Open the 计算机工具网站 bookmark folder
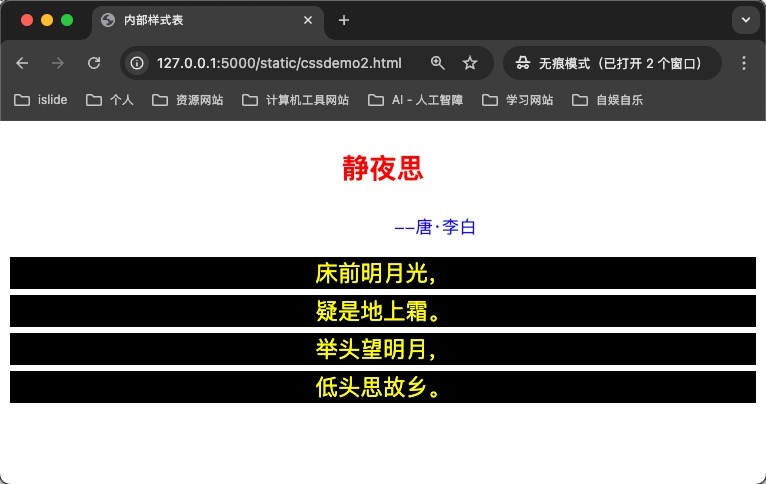Viewport: 766px width, 484px height. point(296,100)
